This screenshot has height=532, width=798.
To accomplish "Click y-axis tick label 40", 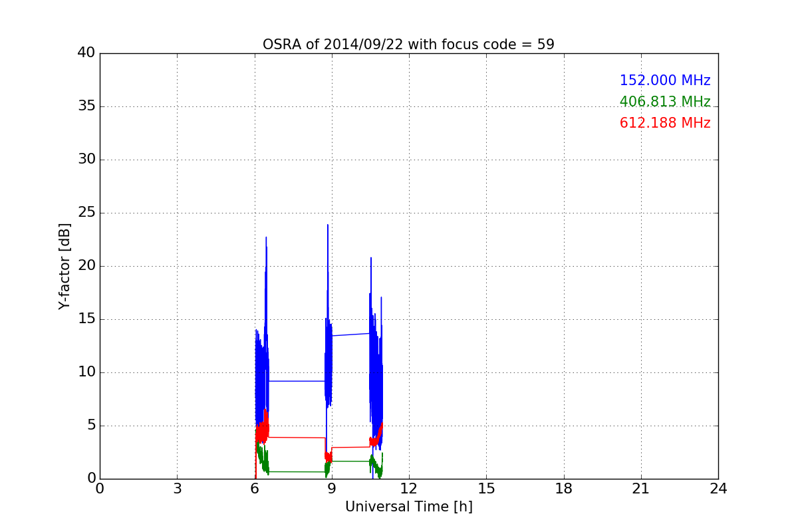I will [86, 53].
